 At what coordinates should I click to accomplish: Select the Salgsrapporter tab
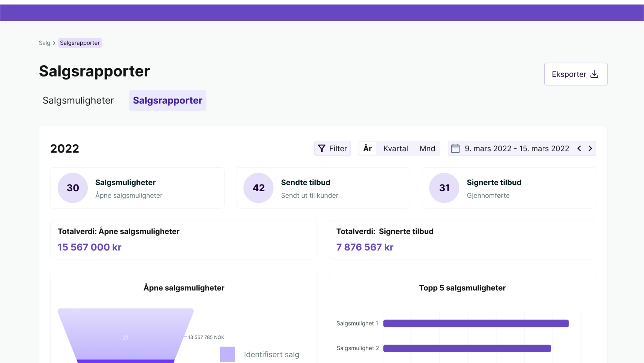pyautogui.click(x=167, y=100)
